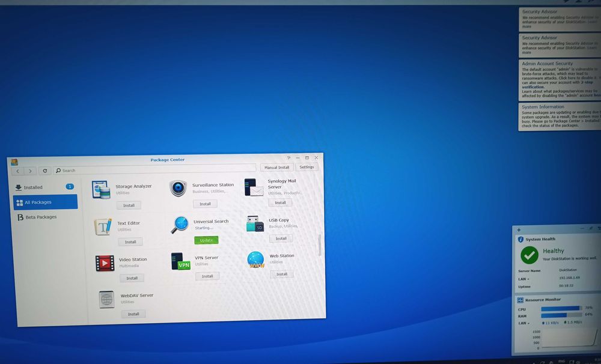
Task: Add a widget with the plus icon
Action: [519, 230]
